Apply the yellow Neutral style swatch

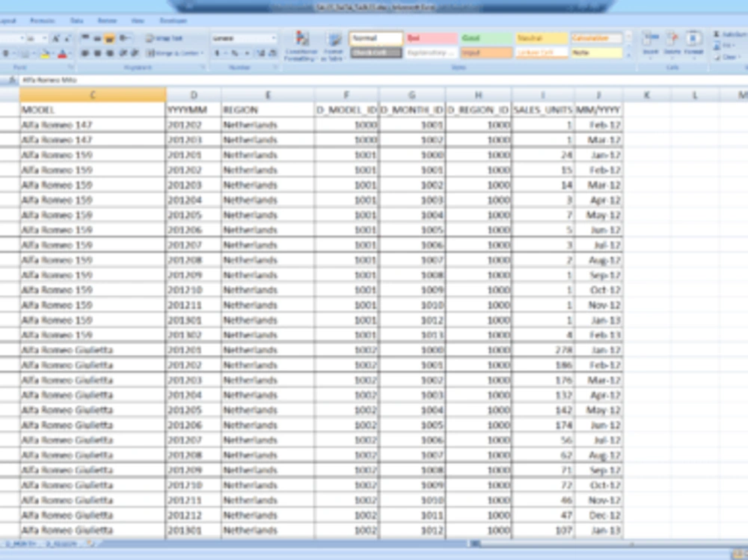pos(541,38)
